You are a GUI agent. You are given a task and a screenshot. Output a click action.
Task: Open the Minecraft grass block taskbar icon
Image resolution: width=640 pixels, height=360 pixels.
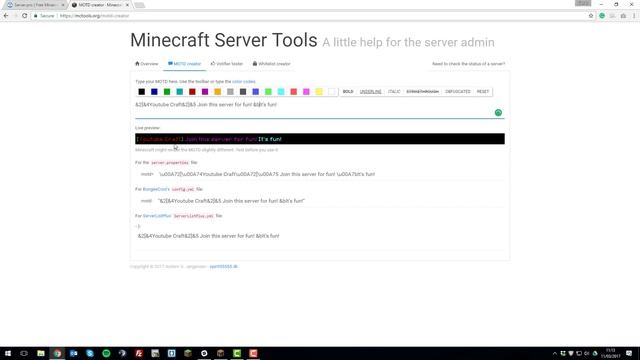(x=188, y=353)
